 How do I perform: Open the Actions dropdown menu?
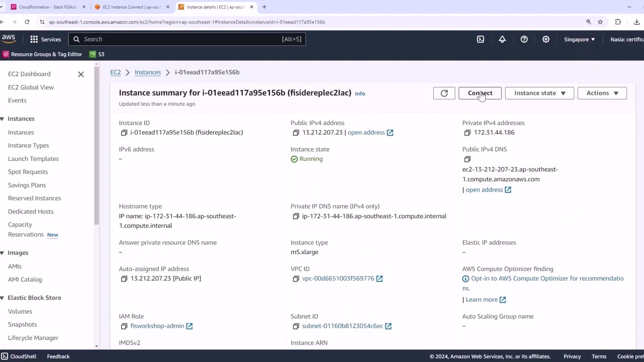(602, 93)
